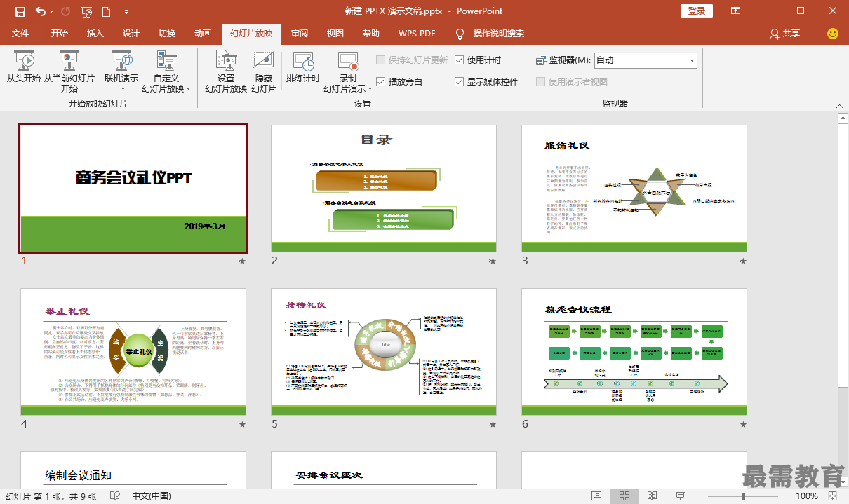Switch to Reading view icon

pos(652,496)
